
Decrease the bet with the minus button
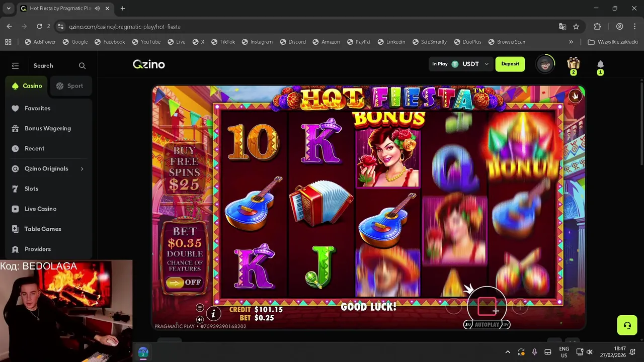[453, 306]
